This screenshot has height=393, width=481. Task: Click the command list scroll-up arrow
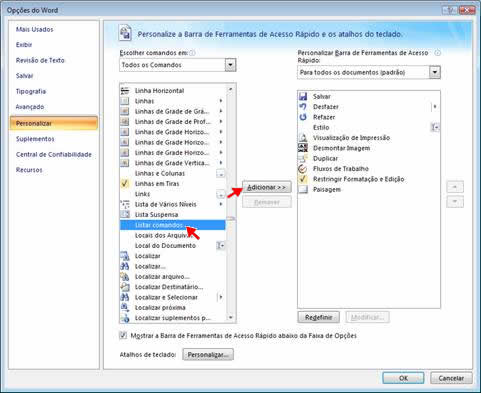(x=231, y=89)
